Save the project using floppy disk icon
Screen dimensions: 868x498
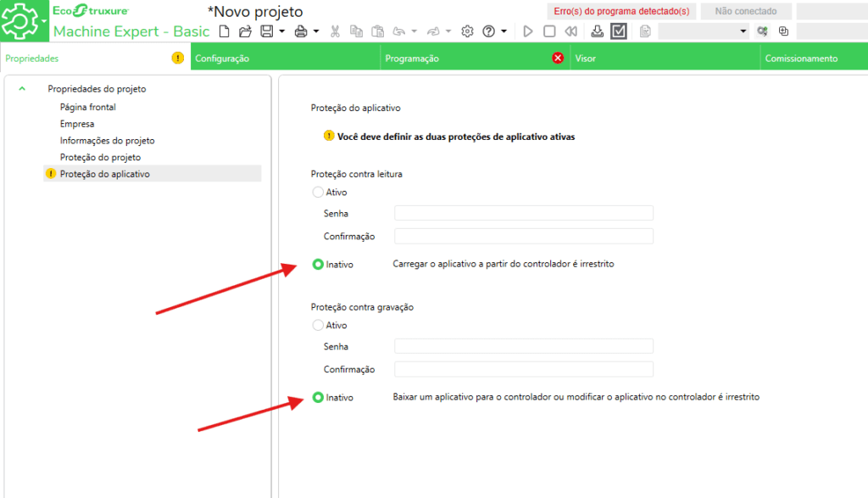pos(267,31)
